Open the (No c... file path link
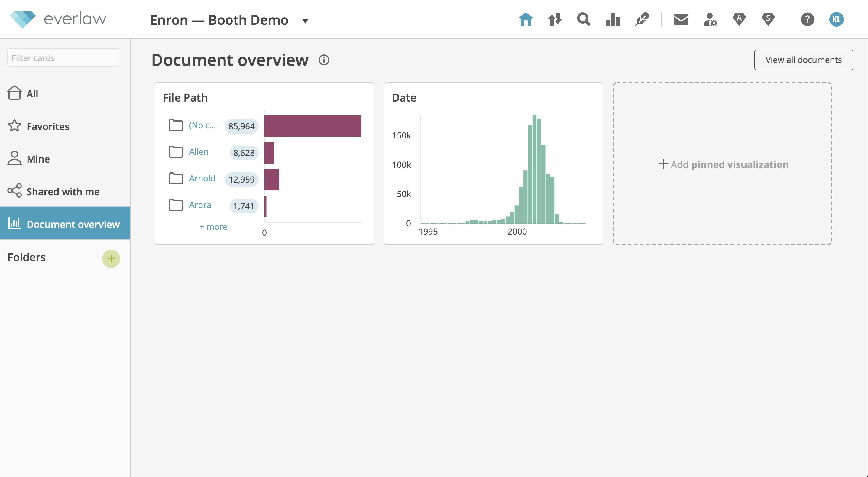The height and width of the screenshot is (477, 868). coord(202,125)
